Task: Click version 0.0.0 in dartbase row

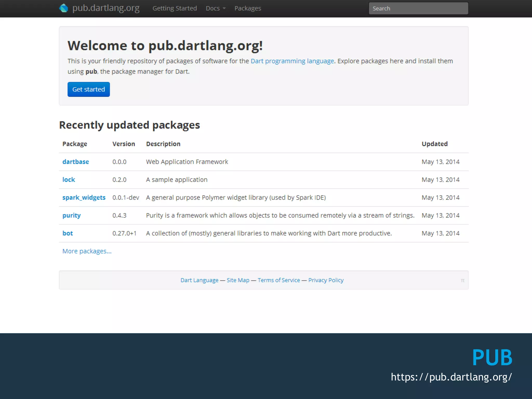Action: (119, 162)
